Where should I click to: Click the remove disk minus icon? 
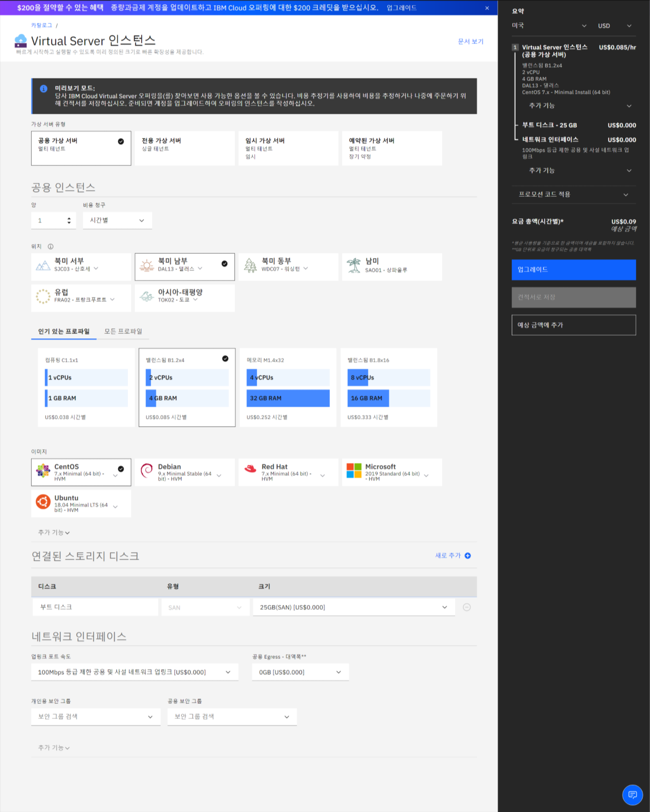[467, 607]
